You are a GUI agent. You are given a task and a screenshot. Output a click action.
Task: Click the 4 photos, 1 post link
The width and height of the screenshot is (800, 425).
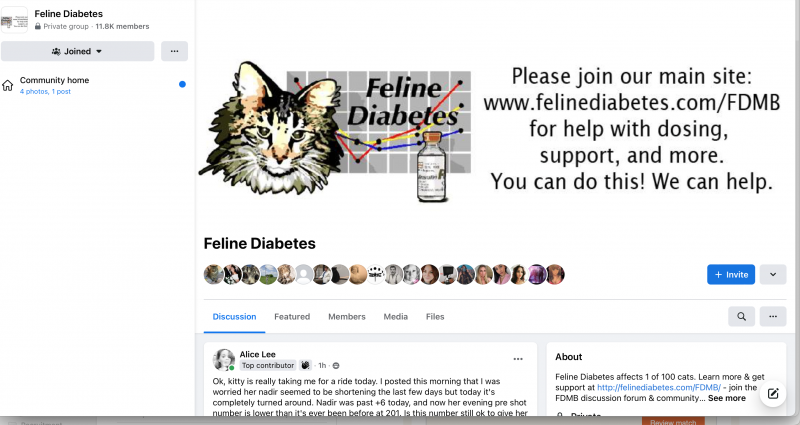pos(45,91)
